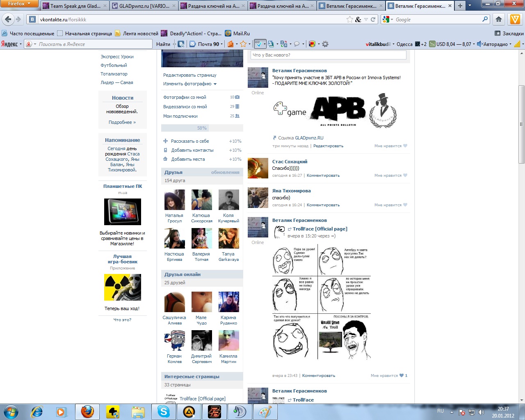The width and height of the screenshot is (525, 420).
Task: Open the Закладки bookmarks menu
Action: coord(509,34)
